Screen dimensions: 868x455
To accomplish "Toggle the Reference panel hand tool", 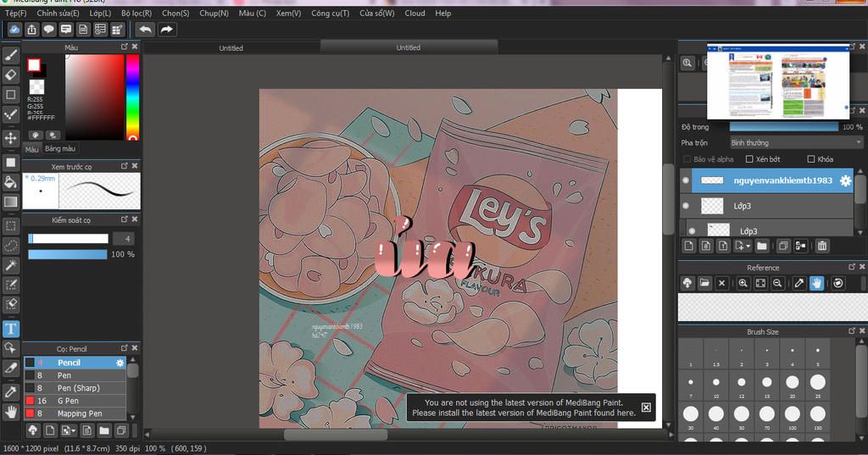I will click(x=816, y=283).
